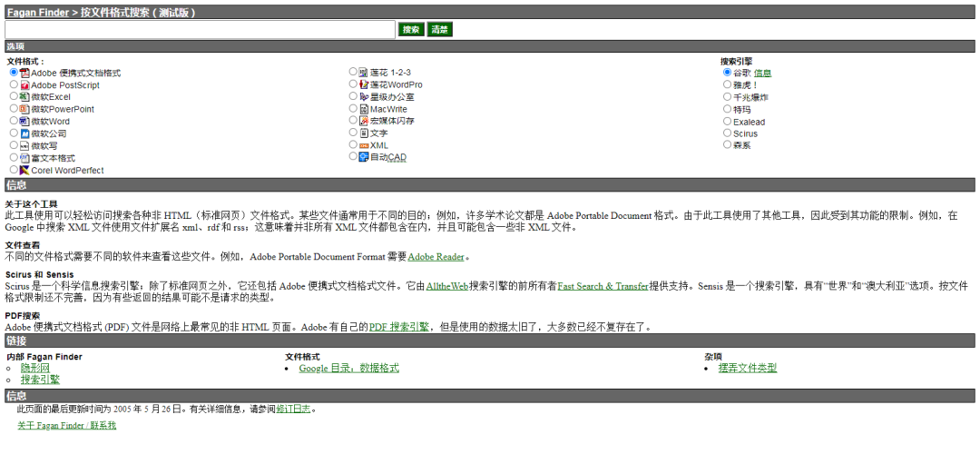
Task: Select the 富文本格式 radio button
Action: click(14, 158)
